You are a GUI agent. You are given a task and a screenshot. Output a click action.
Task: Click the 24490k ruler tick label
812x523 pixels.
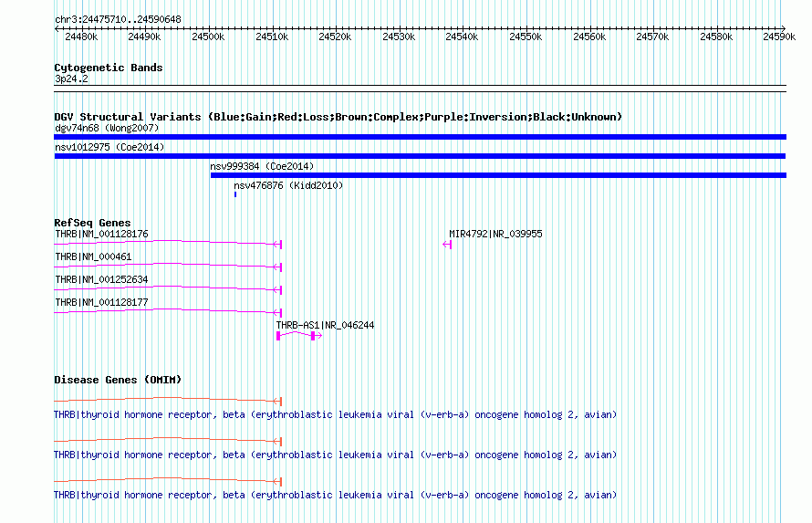click(x=144, y=37)
